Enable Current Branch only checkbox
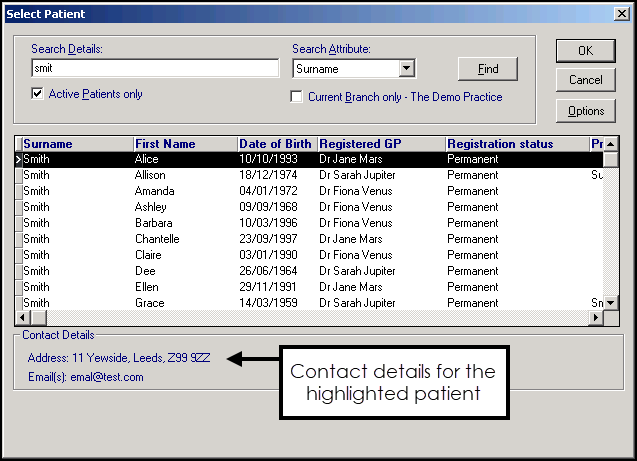 297,97
